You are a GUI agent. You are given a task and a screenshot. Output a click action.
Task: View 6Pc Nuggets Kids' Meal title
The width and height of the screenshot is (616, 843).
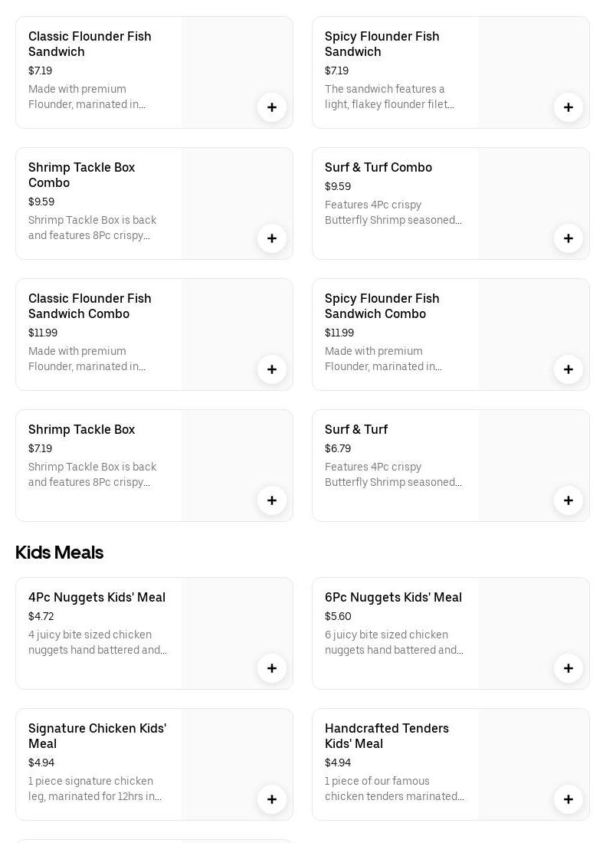(x=393, y=597)
